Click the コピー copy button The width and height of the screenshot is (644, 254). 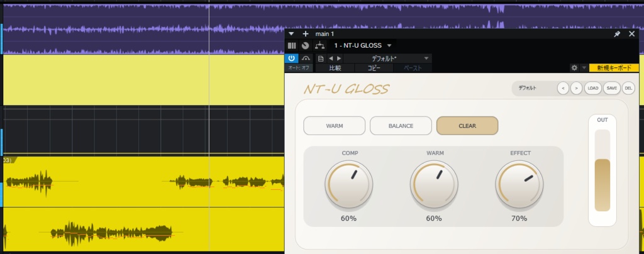374,68
